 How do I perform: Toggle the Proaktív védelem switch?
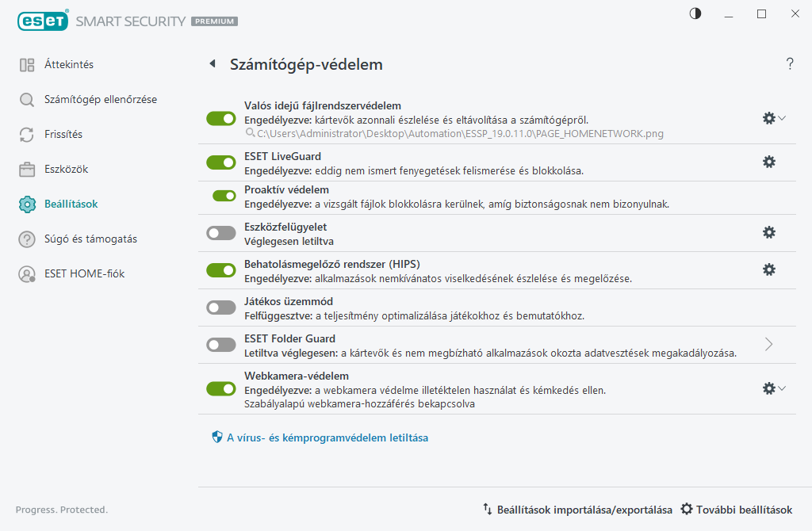[224, 196]
